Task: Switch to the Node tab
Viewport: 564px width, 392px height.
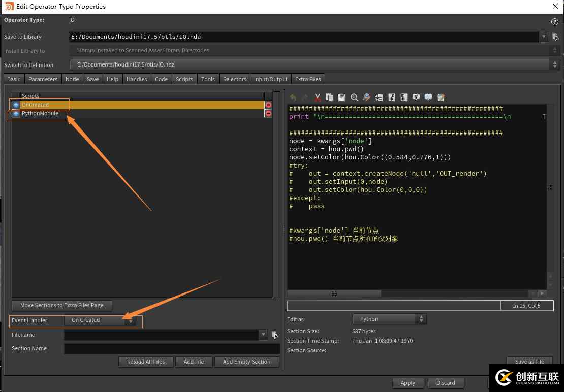Action: [72, 79]
